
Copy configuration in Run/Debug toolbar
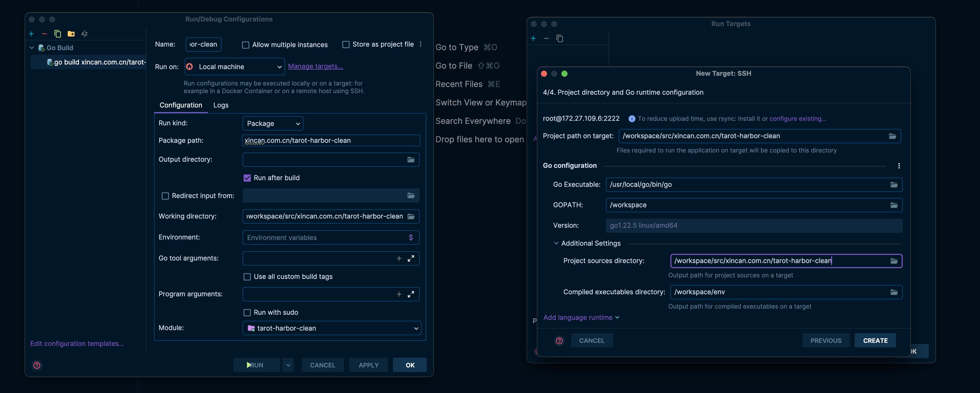point(58,34)
